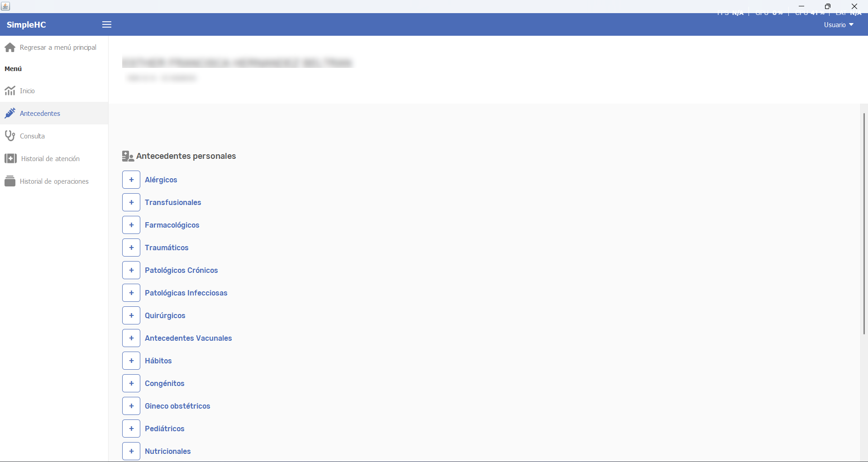This screenshot has width=868, height=462.
Task: Click the medical record icon for Historial de atención
Action: click(x=10, y=158)
